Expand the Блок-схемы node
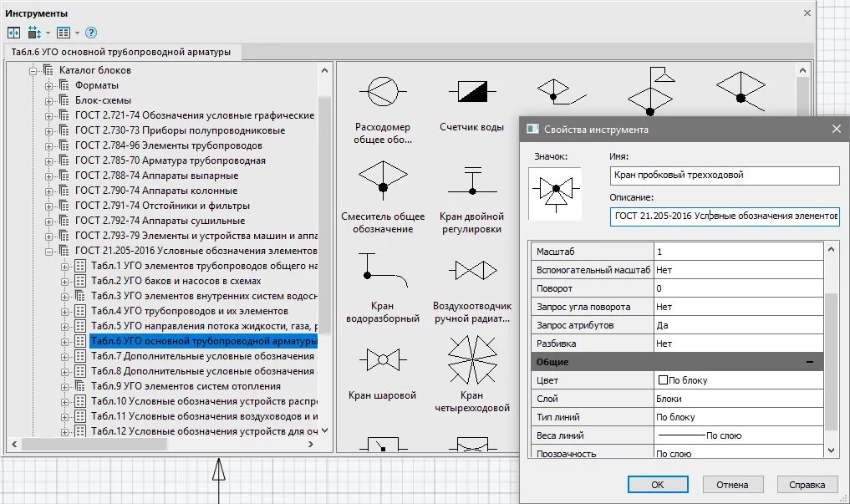The height and width of the screenshot is (504, 850). tap(48, 101)
